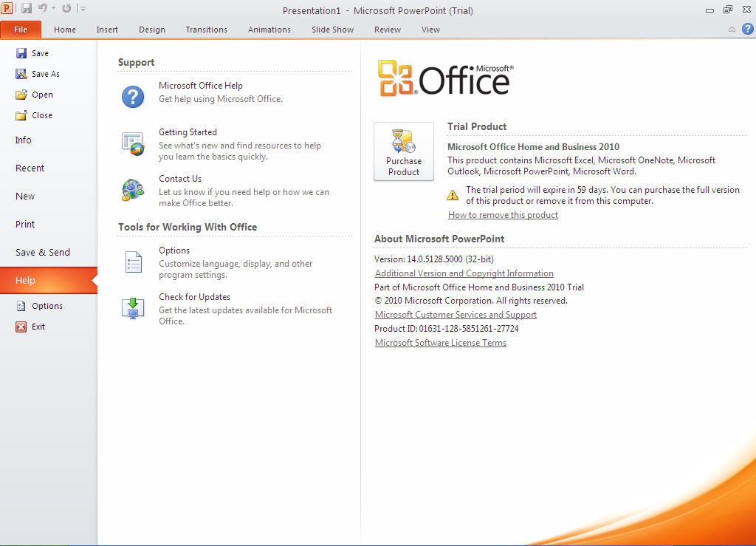Screen dimensions: 756x546
Task: Open Microsoft Office Help via its question icon
Action: point(133,97)
